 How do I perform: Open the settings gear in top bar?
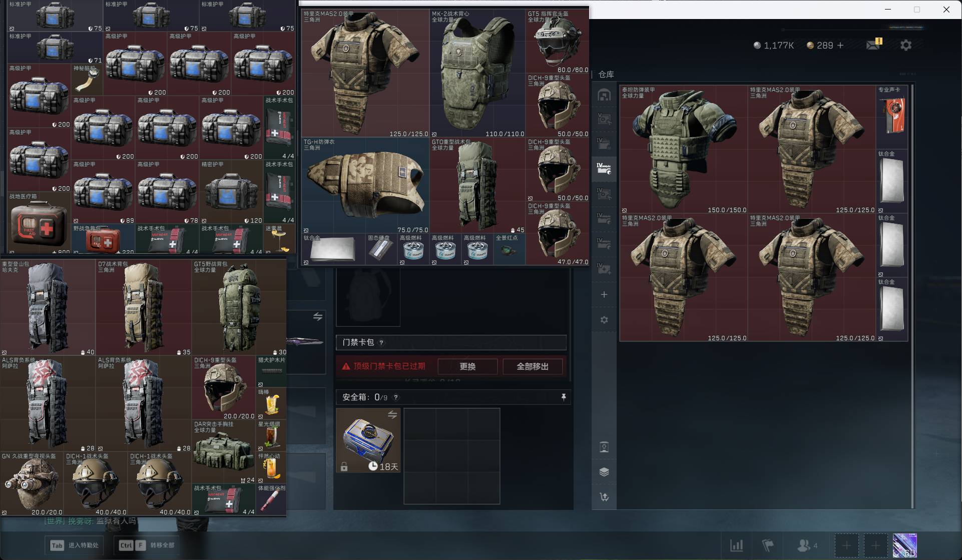coord(905,45)
